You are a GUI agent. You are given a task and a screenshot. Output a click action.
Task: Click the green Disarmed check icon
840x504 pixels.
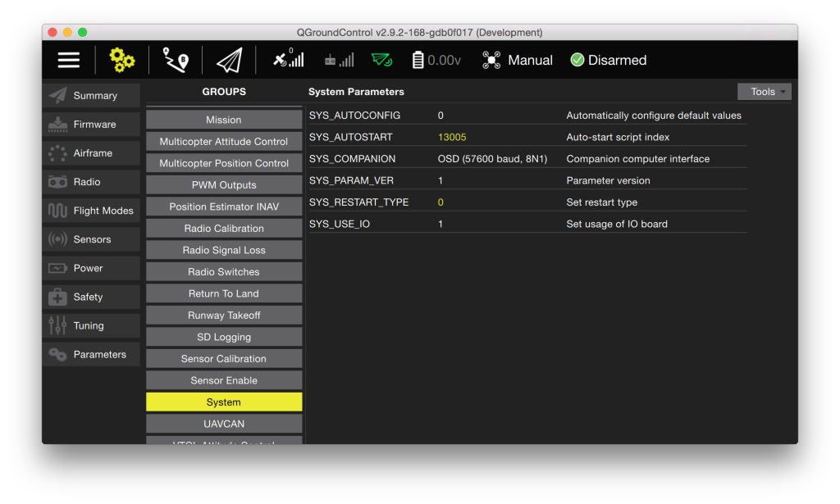click(x=577, y=60)
